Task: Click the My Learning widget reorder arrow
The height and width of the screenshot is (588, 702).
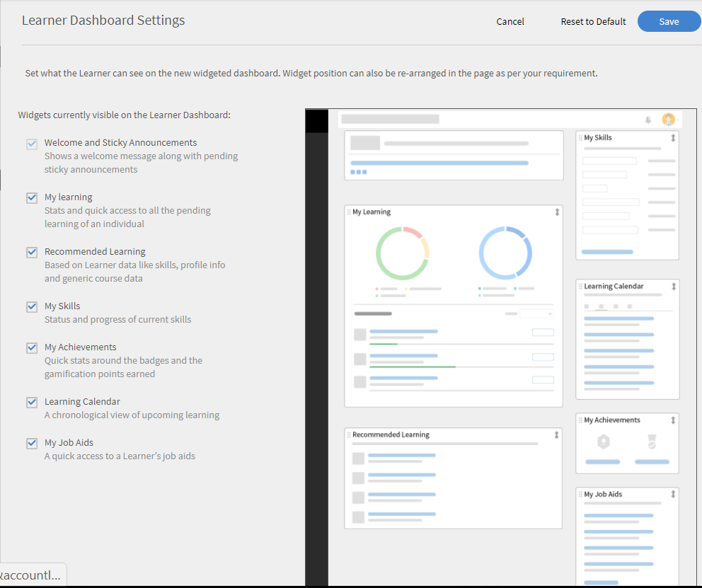Action: point(557,212)
